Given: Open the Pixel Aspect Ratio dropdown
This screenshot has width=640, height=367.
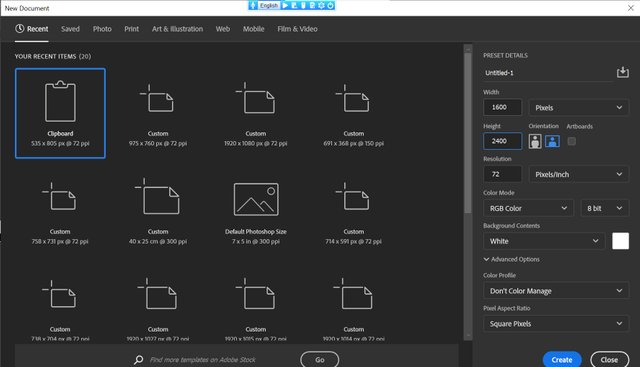Looking at the screenshot, I should [x=556, y=324].
